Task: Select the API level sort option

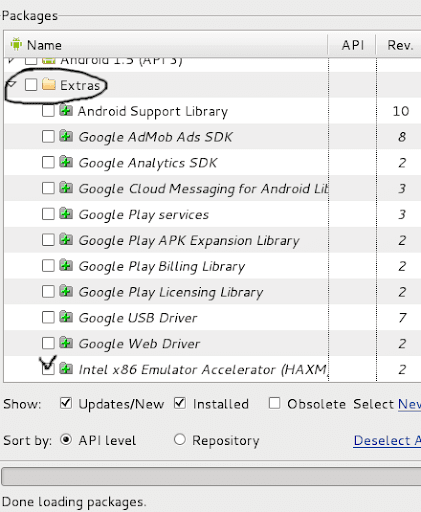Action: click(66, 440)
